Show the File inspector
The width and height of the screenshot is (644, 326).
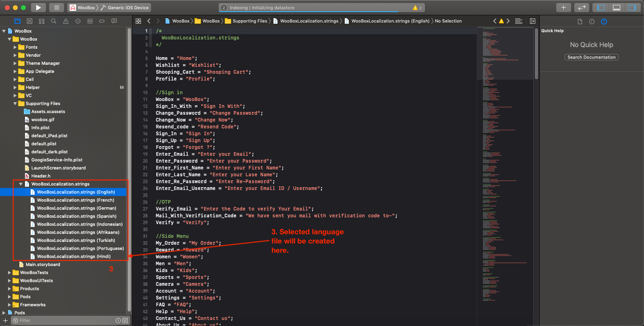click(580, 22)
